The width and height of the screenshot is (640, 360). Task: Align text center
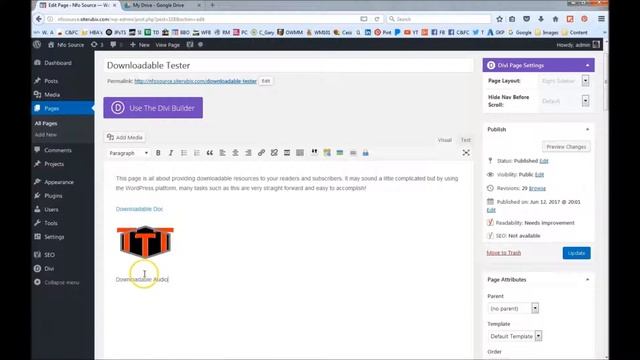click(x=236, y=153)
